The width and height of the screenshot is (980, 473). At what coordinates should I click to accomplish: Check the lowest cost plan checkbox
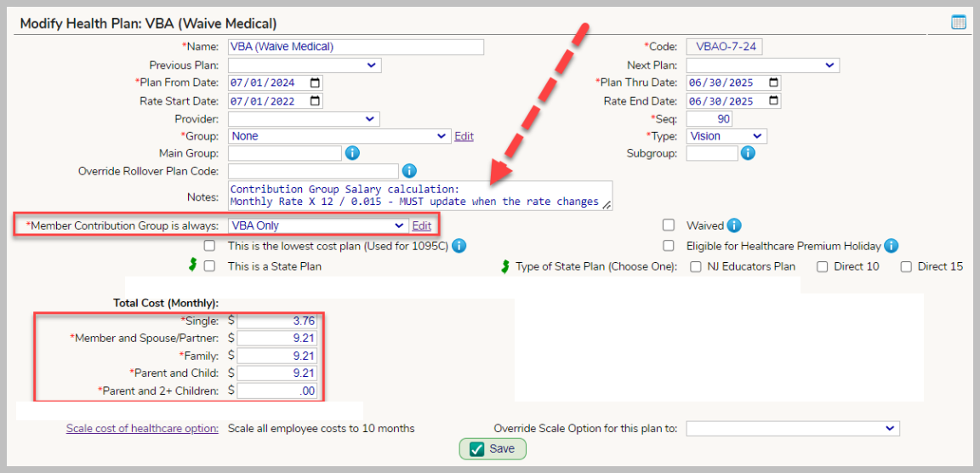tap(209, 246)
